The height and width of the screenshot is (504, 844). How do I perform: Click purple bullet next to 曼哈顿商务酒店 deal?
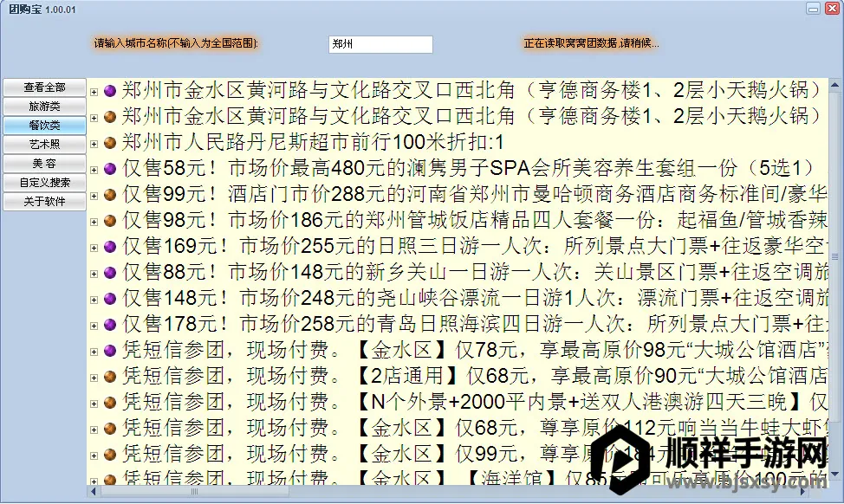pos(108,194)
